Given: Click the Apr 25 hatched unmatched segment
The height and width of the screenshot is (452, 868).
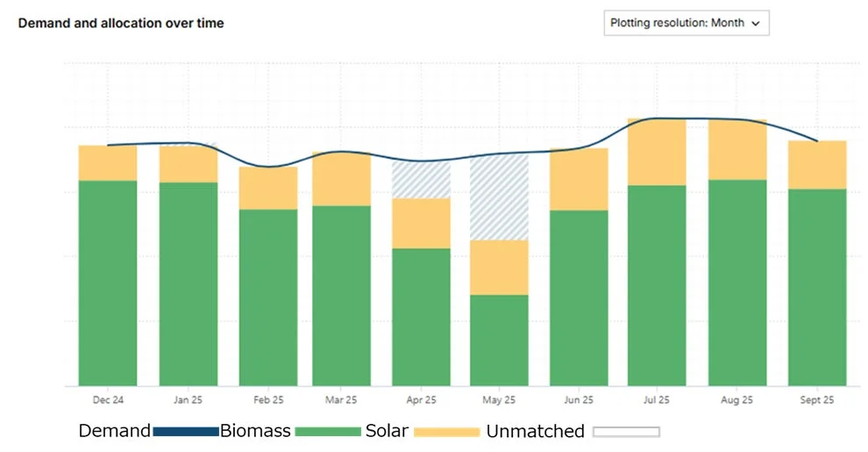Looking at the screenshot, I should click(421, 180).
